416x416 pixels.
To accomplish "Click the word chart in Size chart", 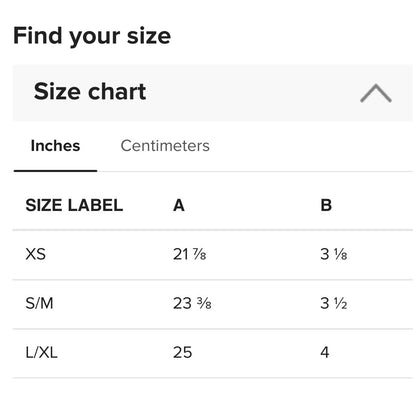I will [x=117, y=91].
